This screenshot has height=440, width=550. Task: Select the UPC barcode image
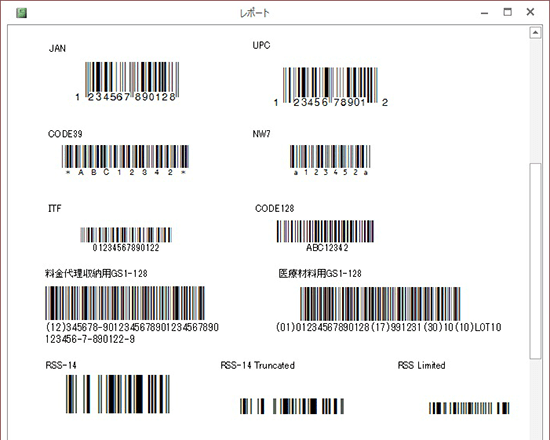331,87
